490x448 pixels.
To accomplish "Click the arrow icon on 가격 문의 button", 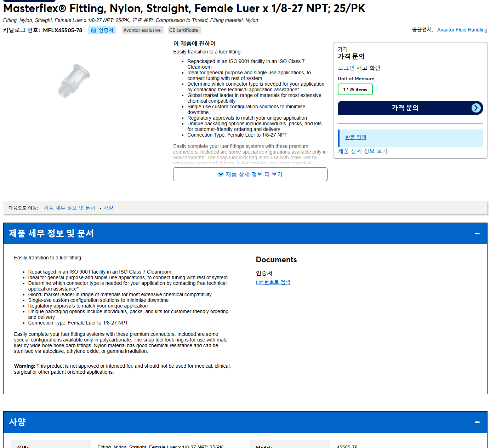I will (476, 108).
